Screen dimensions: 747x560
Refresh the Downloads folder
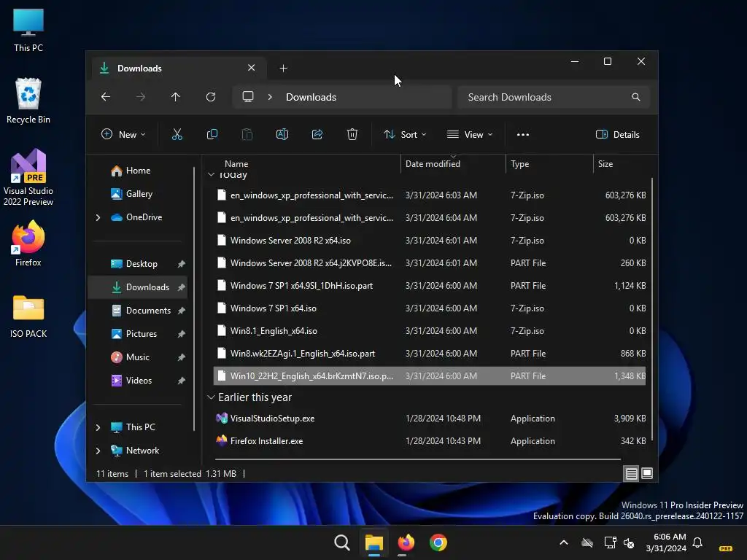coord(211,97)
